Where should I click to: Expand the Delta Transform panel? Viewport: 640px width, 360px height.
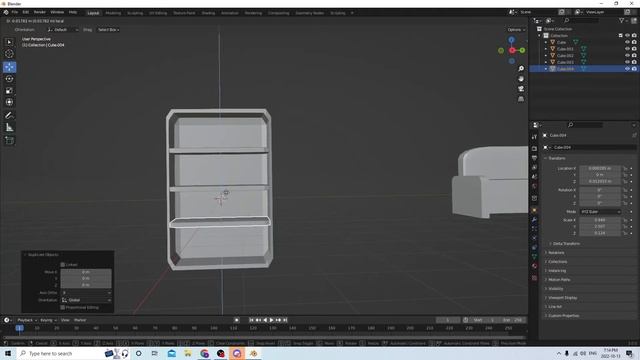[x=566, y=244]
